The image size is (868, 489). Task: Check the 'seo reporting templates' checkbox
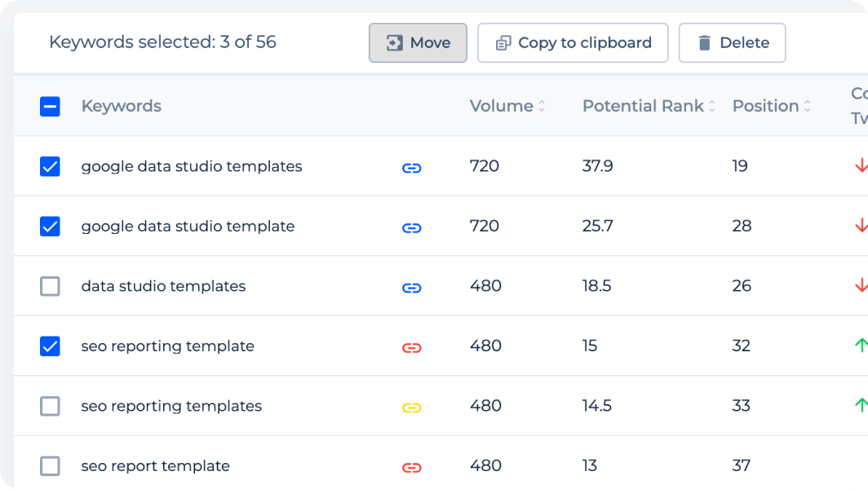click(50, 406)
